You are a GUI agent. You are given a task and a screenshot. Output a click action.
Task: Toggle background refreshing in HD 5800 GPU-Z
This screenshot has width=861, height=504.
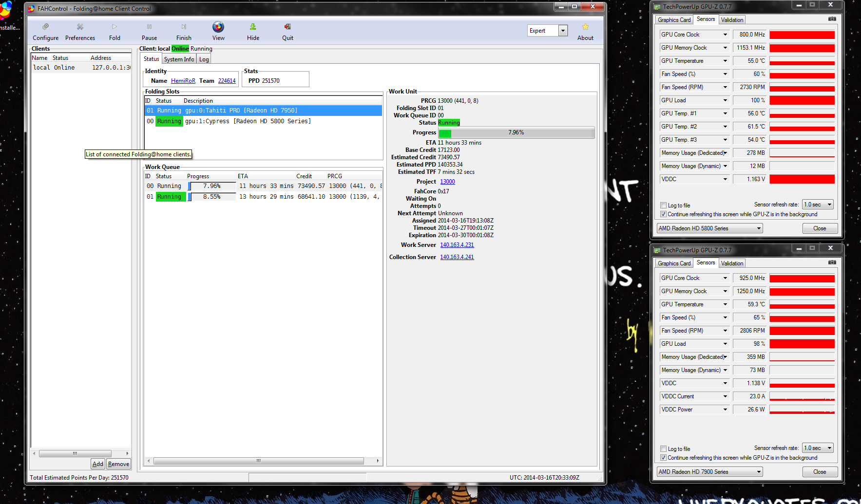pyautogui.click(x=663, y=214)
